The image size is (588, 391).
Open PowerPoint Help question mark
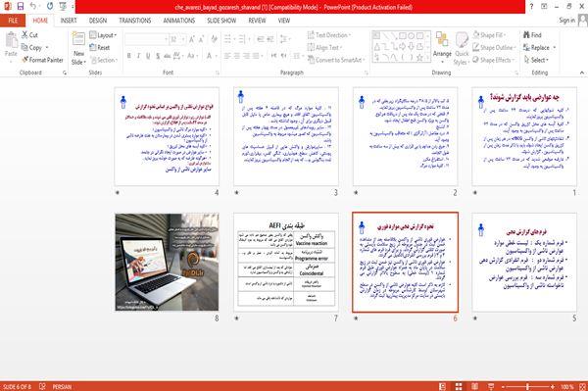click(x=531, y=6)
